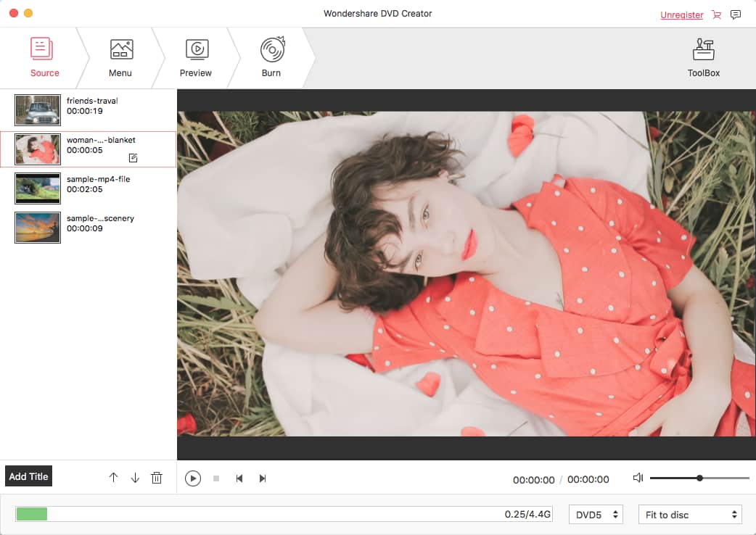
Task: Click the Unregister link
Action: (x=681, y=14)
